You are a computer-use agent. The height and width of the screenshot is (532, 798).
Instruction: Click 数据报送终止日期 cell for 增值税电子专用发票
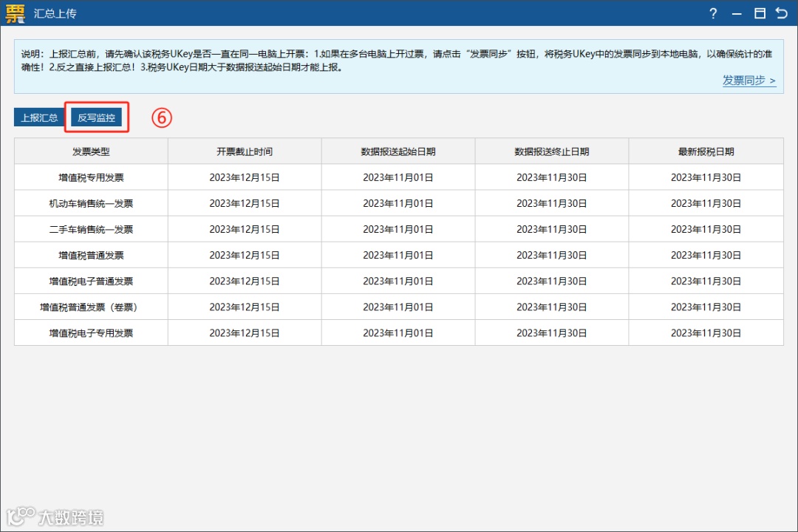point(552,333)
